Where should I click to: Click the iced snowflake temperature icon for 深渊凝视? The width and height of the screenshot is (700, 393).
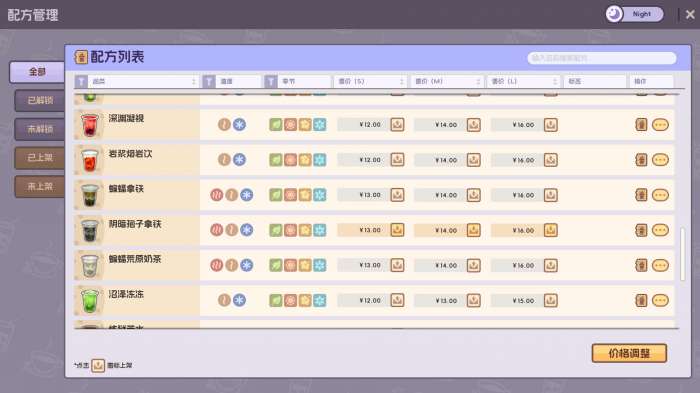[x=239, y=125]
